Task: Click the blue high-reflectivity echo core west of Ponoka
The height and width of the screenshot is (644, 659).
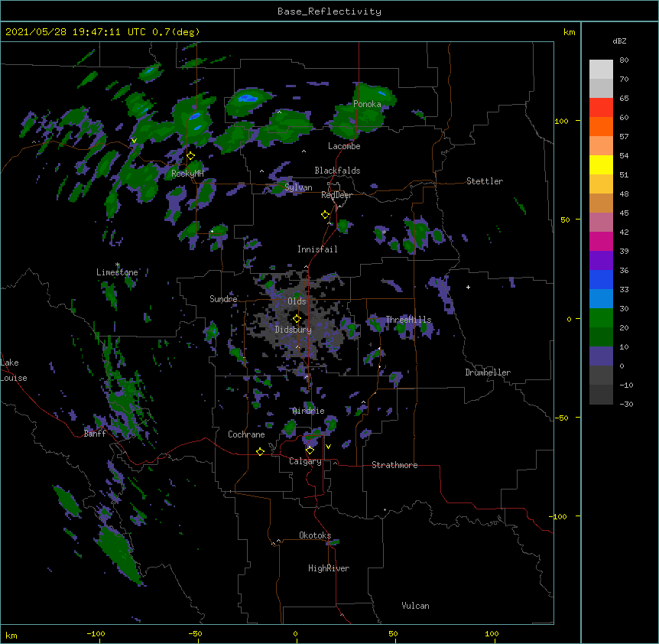Action: pos(248,99)
